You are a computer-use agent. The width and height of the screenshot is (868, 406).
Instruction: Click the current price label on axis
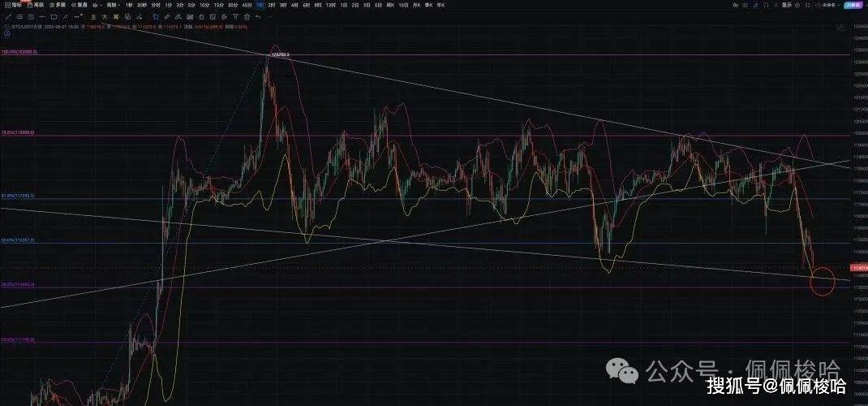[858, 267]
